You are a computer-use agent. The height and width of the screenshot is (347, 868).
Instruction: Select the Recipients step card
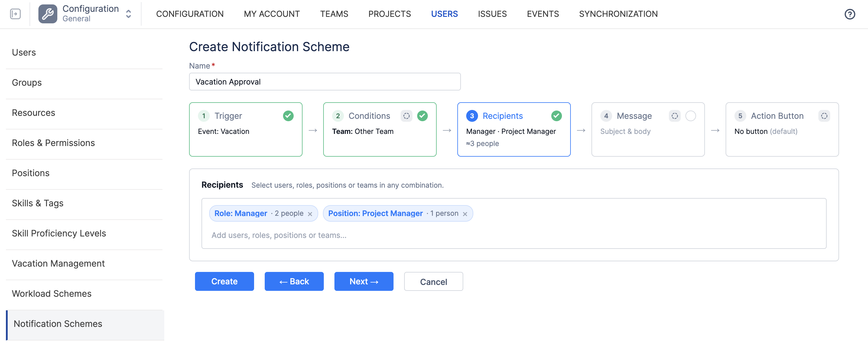pyautogui.click(x=514, y=129)
